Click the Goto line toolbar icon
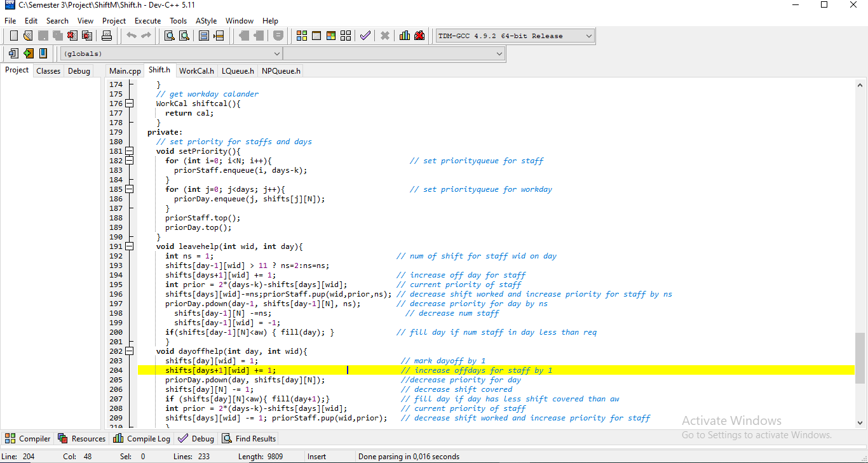Viewport: 868px width, 463px height. pyautogui.click(x=219, y=36)
